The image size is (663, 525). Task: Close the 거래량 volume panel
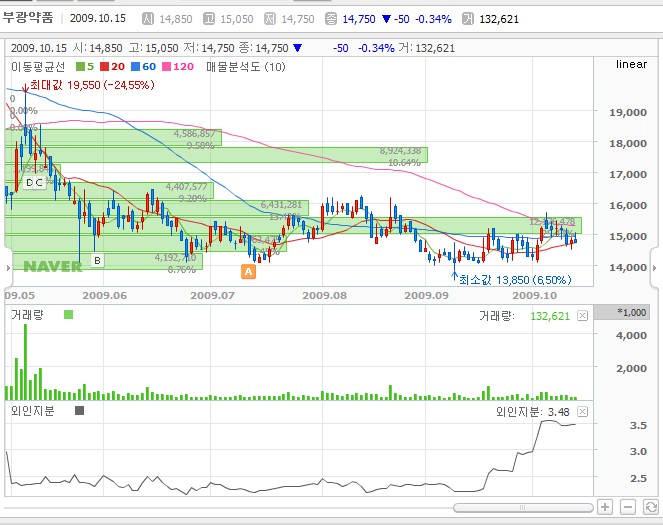click(x=583, y=316)
